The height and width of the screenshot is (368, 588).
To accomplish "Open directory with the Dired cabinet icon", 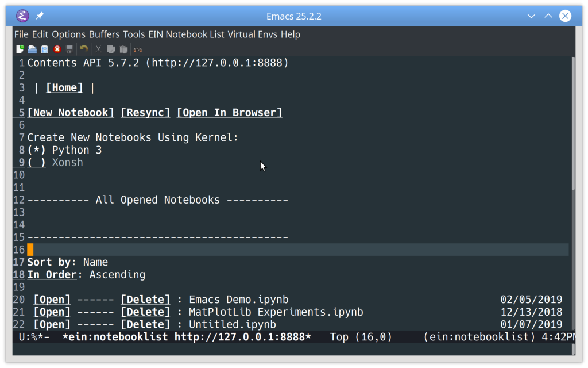I will pyautogui.click(x=45, y=49).
